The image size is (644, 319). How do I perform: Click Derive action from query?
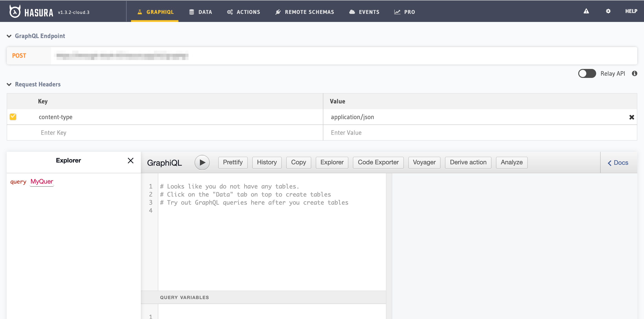point(468,162)
